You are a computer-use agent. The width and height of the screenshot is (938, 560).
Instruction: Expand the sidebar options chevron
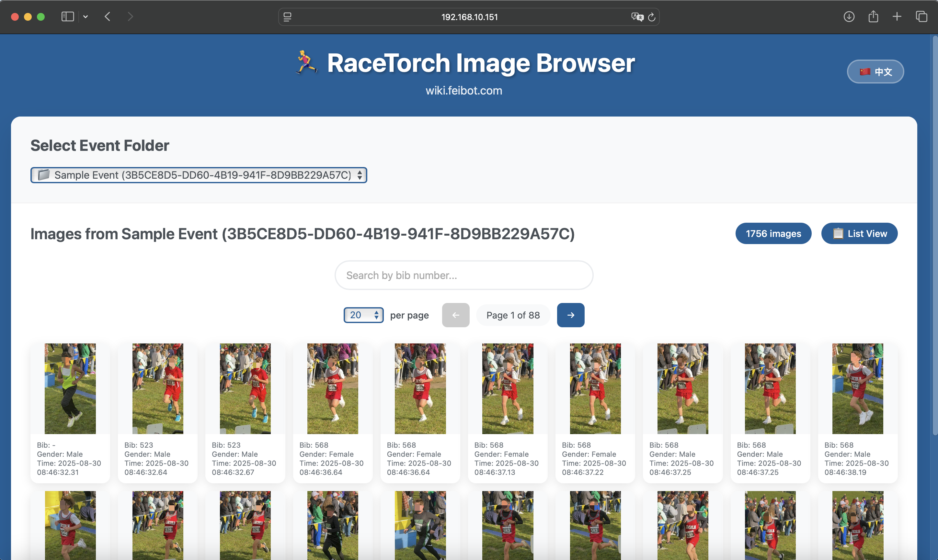[86, 17]
